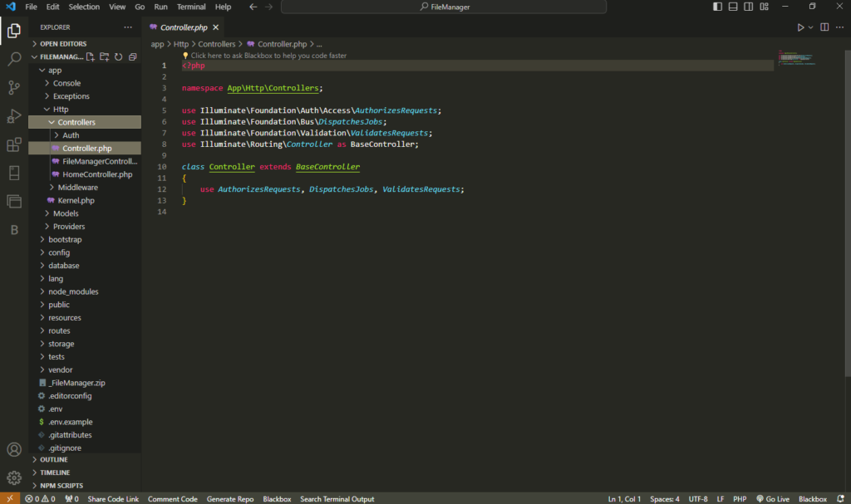851x504 pixels.
Task: Create a new file in the Explorer
Action: pos(90,56)
